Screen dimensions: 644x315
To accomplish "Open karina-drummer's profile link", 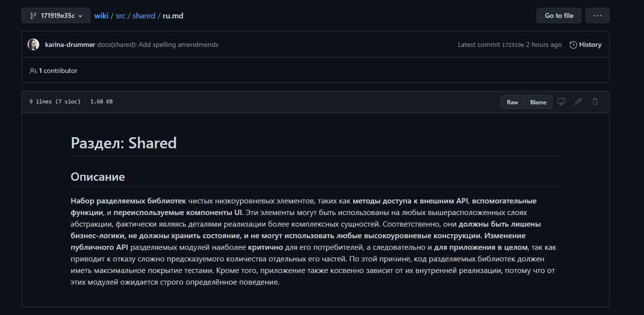I will pos(70,44).
